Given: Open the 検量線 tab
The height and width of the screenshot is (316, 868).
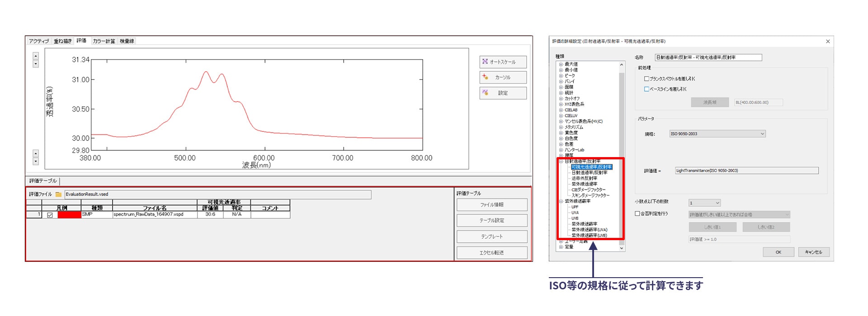Looking at the screenshot, I should [127, 41].
